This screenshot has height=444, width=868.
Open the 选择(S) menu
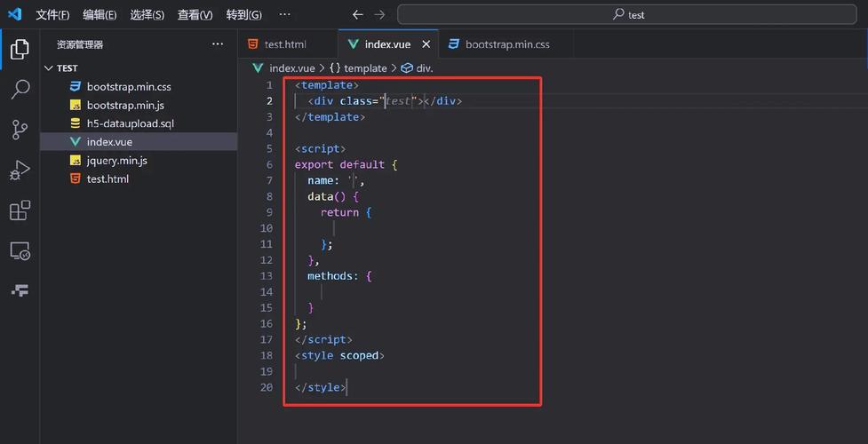147,15
